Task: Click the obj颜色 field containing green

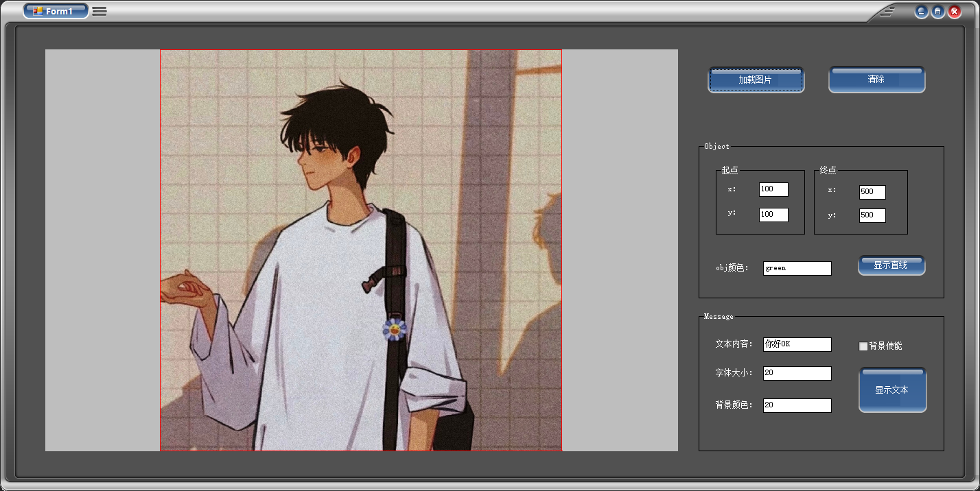Action: (796, 267)
